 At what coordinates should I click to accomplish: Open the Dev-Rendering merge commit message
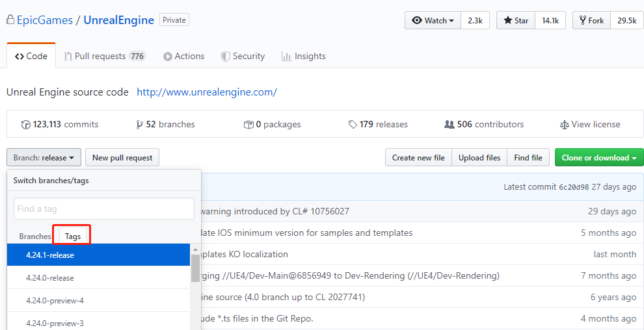[351, 275]
